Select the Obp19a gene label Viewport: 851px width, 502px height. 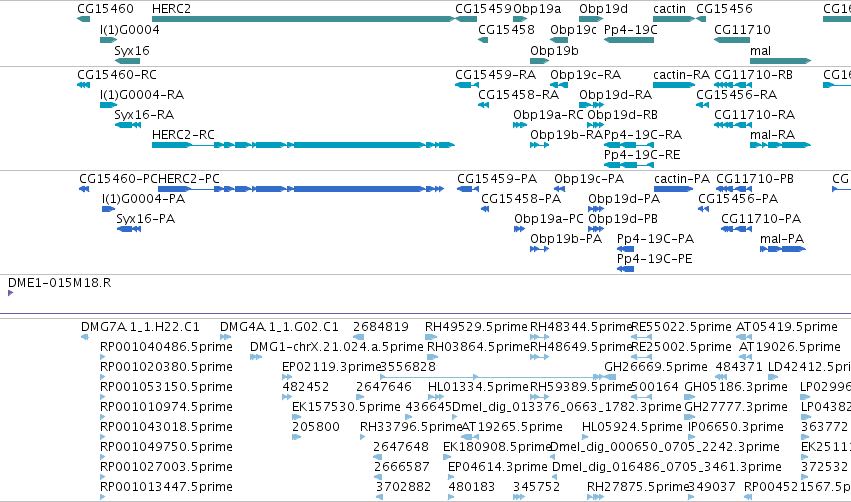(537, 9)
